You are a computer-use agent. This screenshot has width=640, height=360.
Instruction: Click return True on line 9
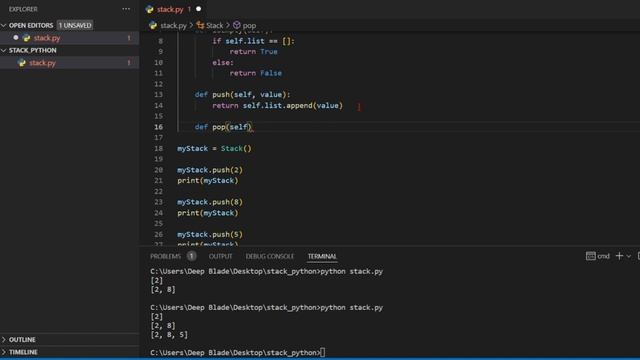pos(253,52)
